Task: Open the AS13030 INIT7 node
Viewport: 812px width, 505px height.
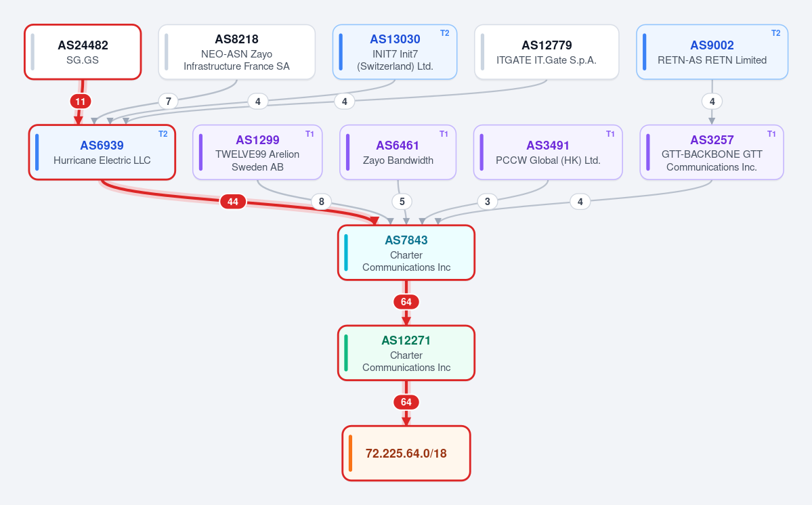Action: 395,52
